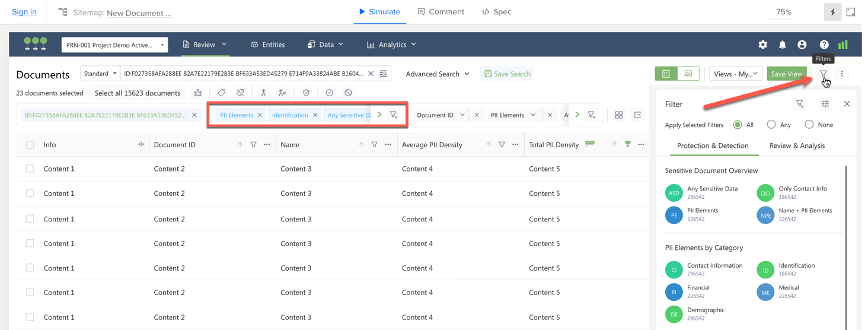Toggle the header select-all checkbox
This screenshot has width=868, height=330.
tap(30, 144)
